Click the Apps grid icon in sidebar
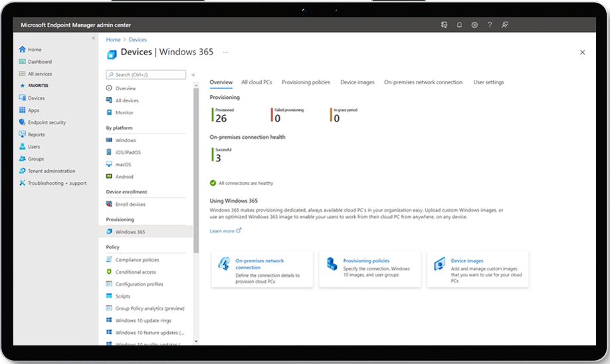The image size is (610, 364). 23,110
